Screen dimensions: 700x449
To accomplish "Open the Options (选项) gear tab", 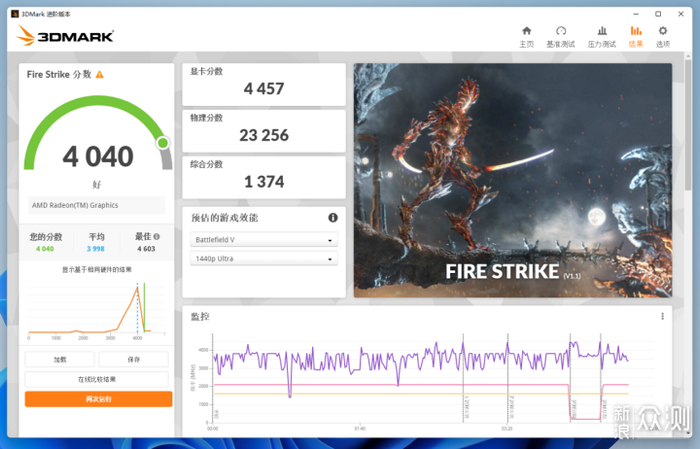I will click(662, 37).
